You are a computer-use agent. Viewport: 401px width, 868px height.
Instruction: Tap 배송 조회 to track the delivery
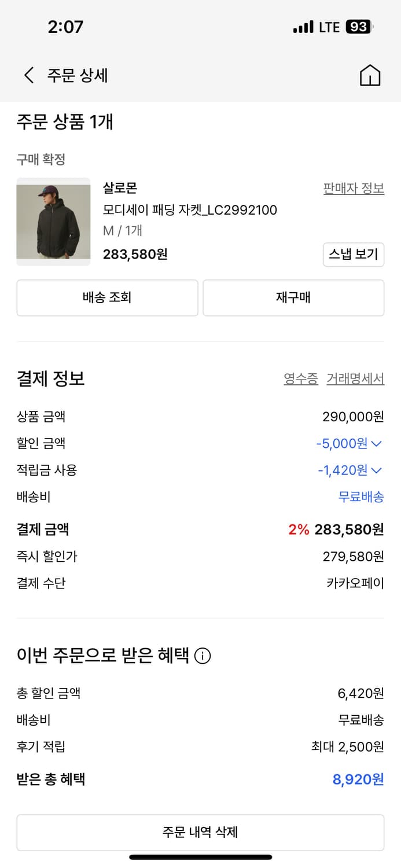pyautogui.click(x=107, y=298)
